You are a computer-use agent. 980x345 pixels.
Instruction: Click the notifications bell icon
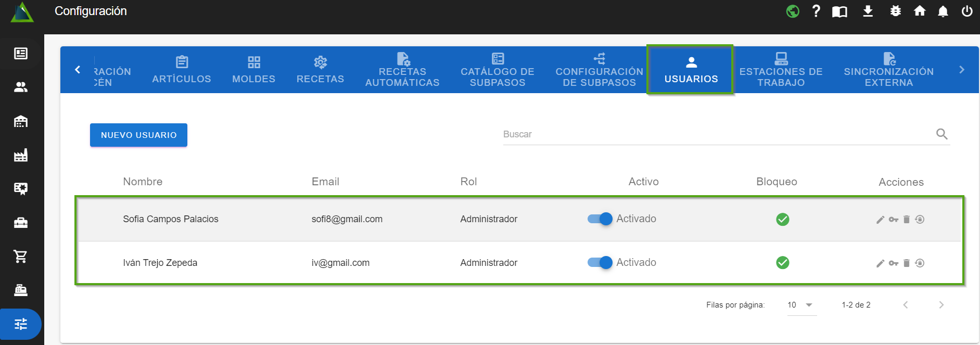point(943,11)
